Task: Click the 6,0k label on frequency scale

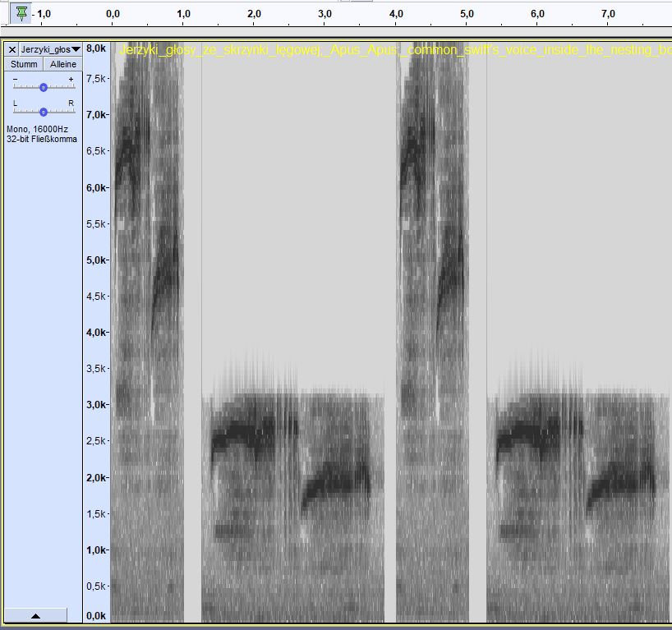Action: pyautogui.click(x=97, y=187)
